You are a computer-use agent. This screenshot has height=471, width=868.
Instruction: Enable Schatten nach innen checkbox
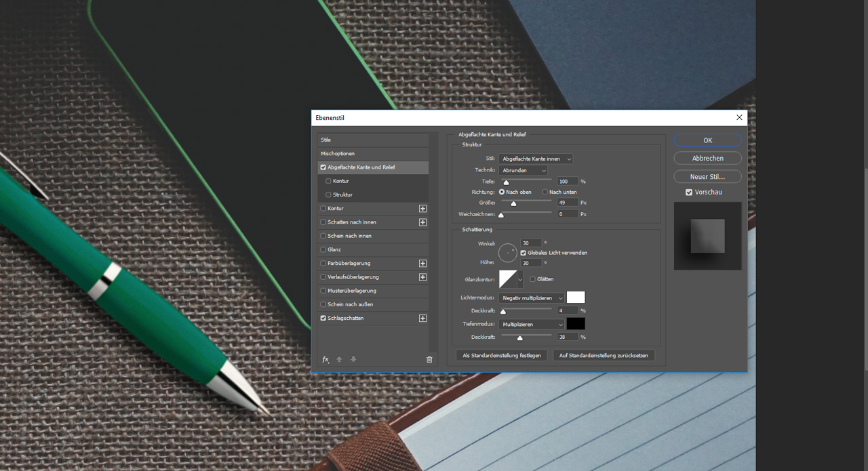pyautogui.click(x=323, y=222)
